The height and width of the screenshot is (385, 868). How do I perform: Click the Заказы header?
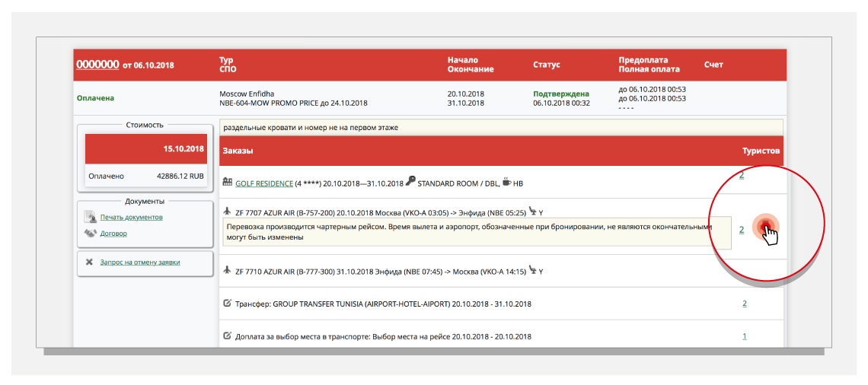click(238, 151)
